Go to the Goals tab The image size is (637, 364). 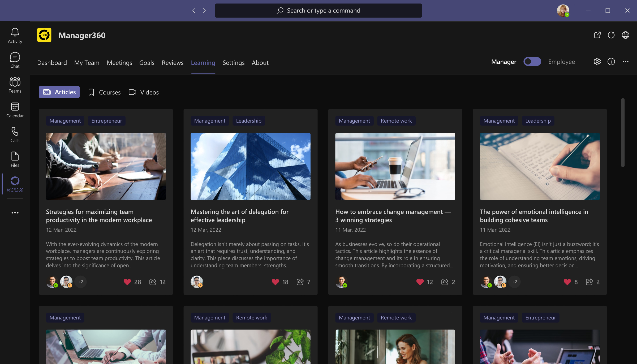point(147,63)
